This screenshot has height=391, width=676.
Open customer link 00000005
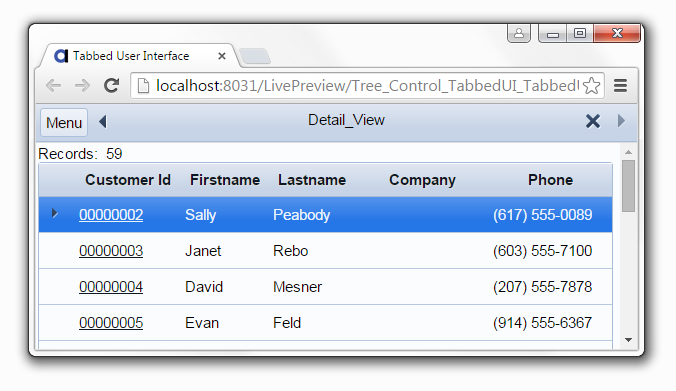click(111, 323)
